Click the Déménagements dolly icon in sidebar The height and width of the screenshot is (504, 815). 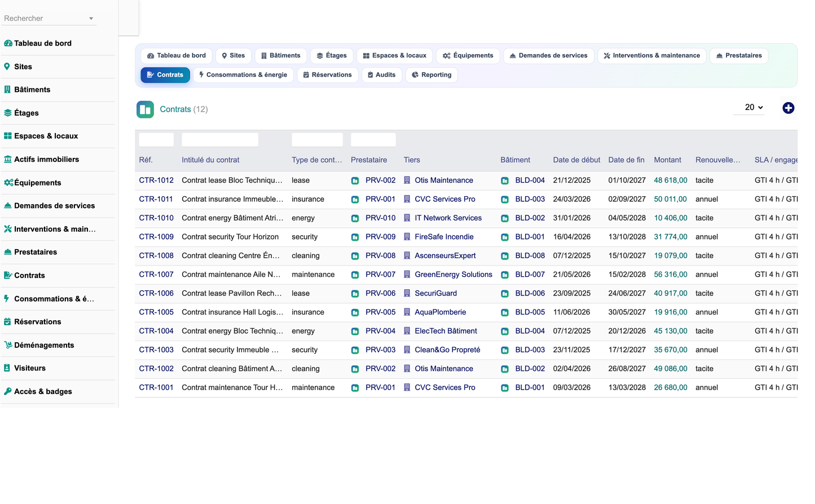coord(8,345)
